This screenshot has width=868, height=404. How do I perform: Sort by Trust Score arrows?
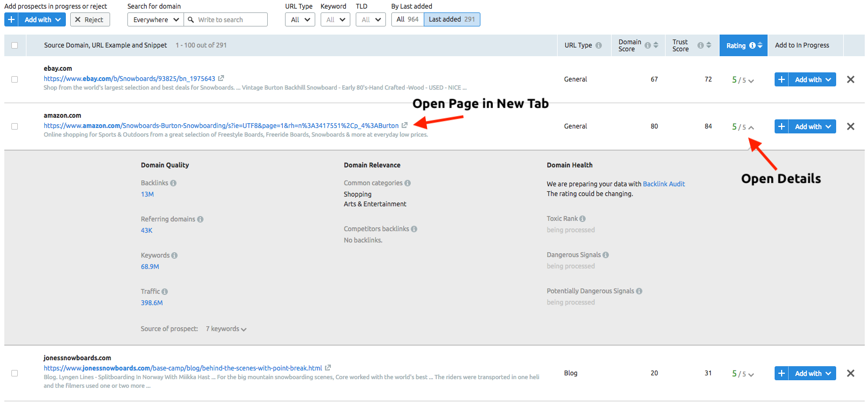click(709, 45)
